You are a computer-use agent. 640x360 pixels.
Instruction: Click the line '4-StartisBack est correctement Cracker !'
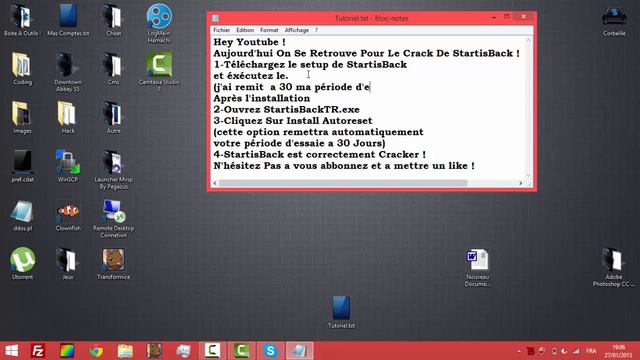point(320,155)
